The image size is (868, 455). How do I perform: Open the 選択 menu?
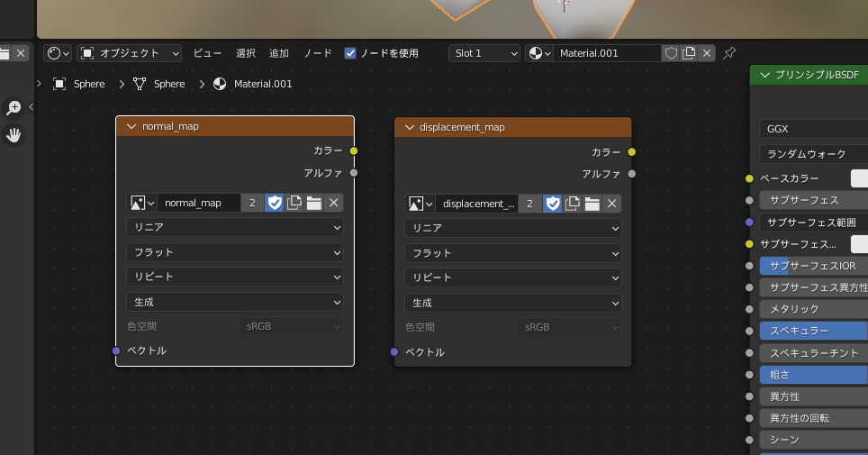tap(245, 53)
